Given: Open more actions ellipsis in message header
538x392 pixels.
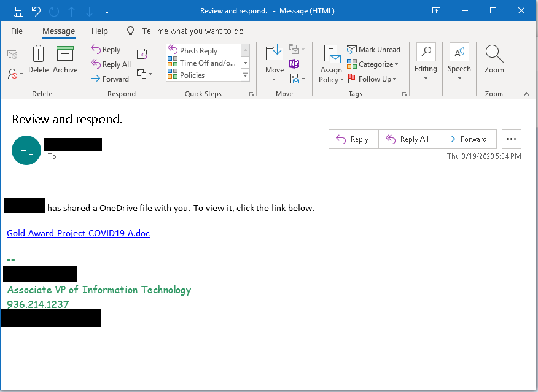Looking at the screenshot, I should [511, 139].
